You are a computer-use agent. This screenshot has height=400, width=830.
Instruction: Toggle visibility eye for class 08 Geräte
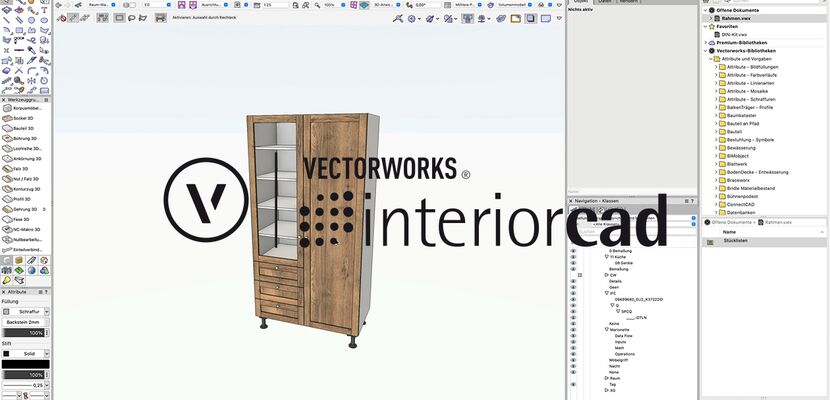click(573, 262)
